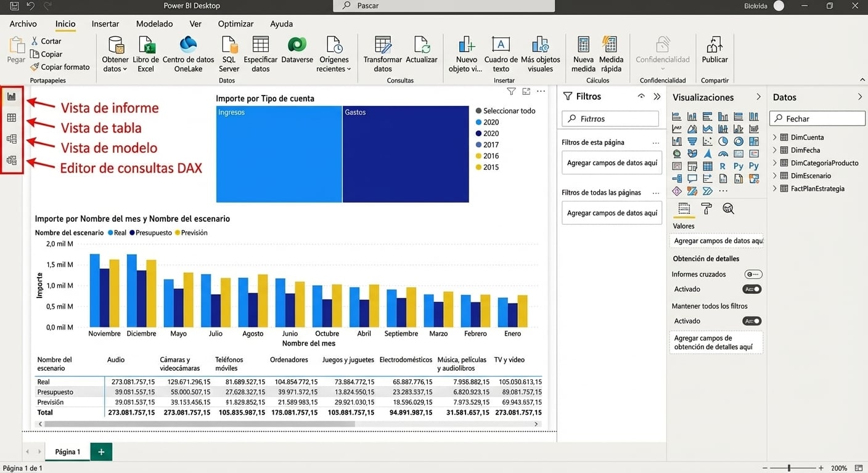Expand FactPlanEstrategia in the Datos pane
868x473 pixels.
coord(775,188)
